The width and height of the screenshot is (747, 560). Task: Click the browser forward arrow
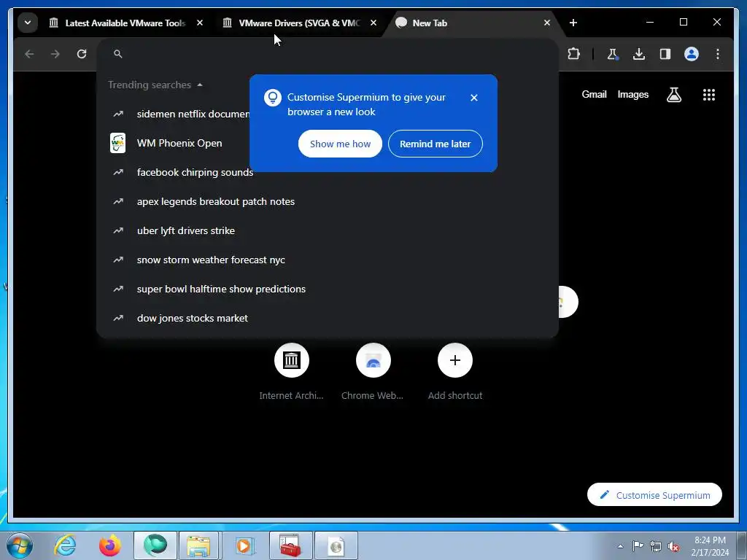(55, 54)
